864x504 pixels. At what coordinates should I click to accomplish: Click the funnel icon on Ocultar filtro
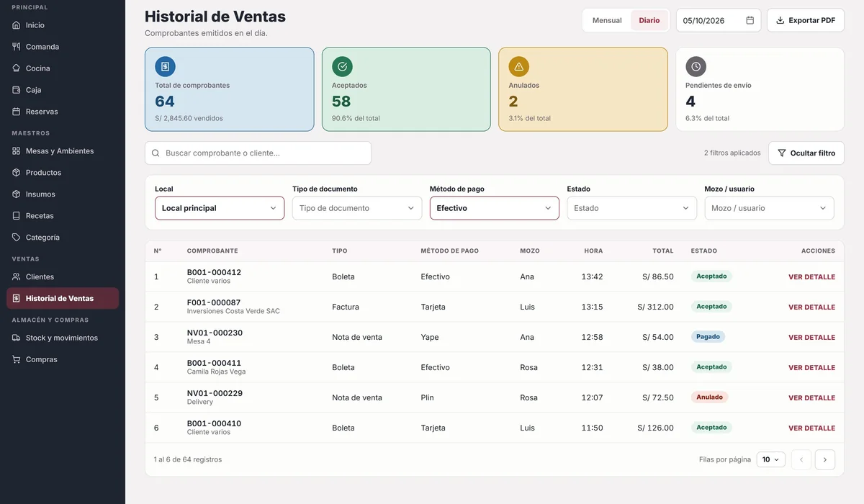coord(782,153)
